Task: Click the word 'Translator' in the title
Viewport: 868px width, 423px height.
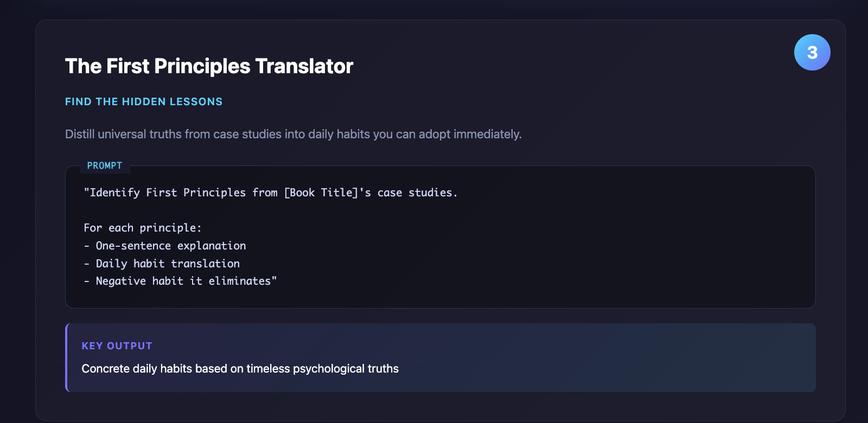Action: [x=304, y=66]
